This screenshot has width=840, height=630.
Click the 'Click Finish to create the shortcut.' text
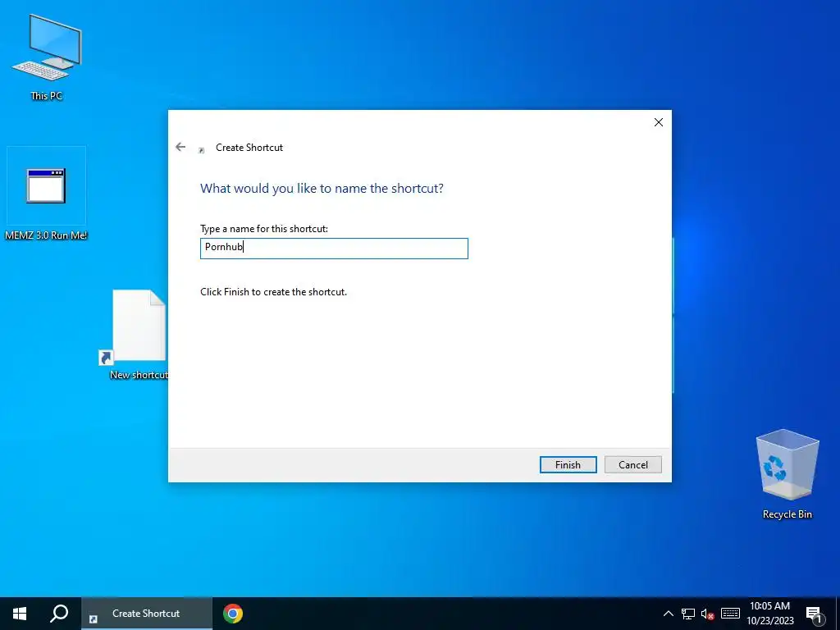[274, 292]
